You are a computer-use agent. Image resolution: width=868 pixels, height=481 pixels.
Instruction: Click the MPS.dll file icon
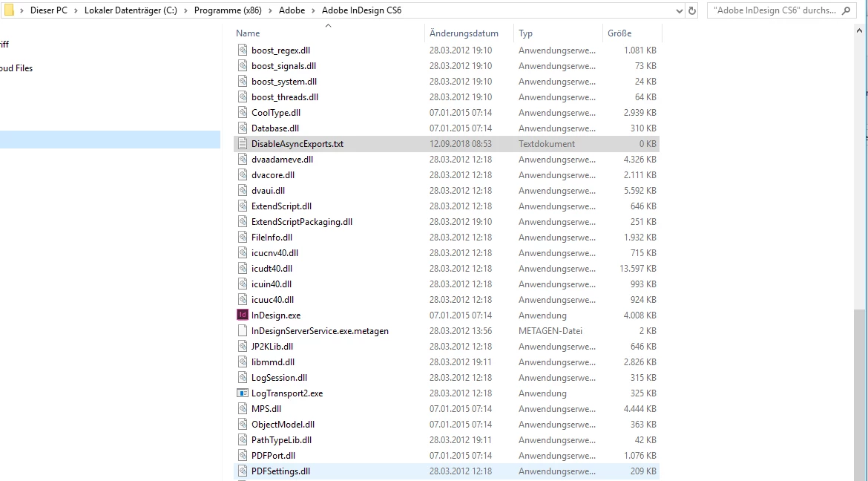point(243,408)
